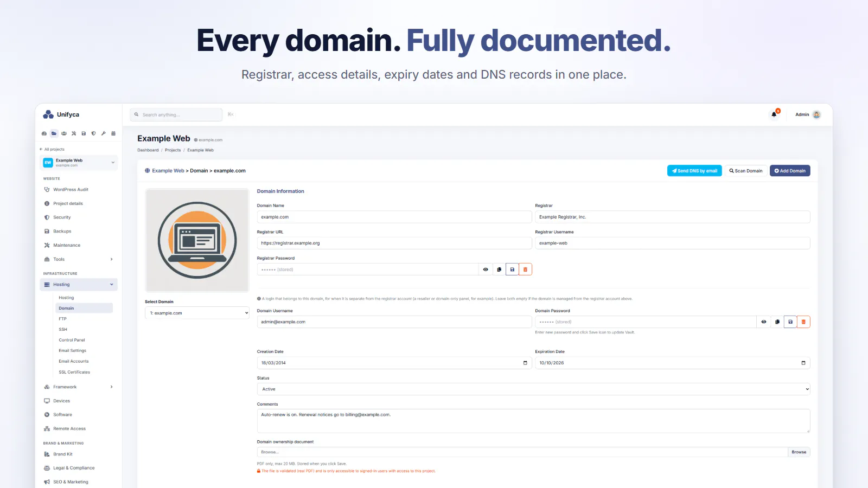Reveal the Registrar Password with eye icon
Viewport: 868px width, 488px height.
click(486, 269)
